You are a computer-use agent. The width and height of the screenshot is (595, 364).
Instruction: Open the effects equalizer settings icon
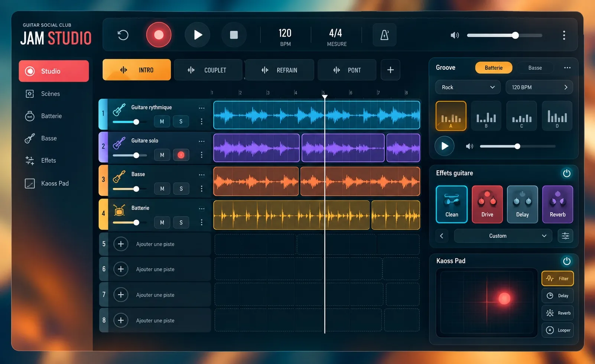565,236
